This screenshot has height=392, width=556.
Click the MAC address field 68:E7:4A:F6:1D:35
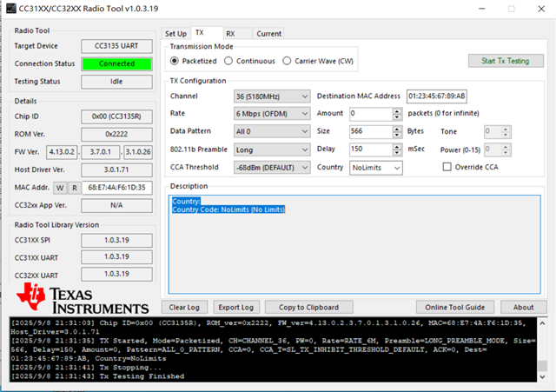(x=117, y=188)
